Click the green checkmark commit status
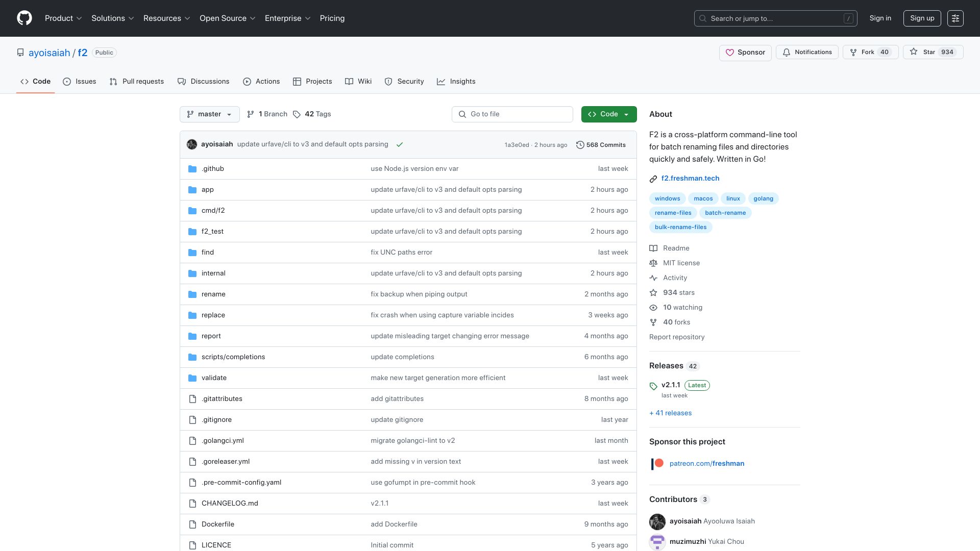 (400, 145)
